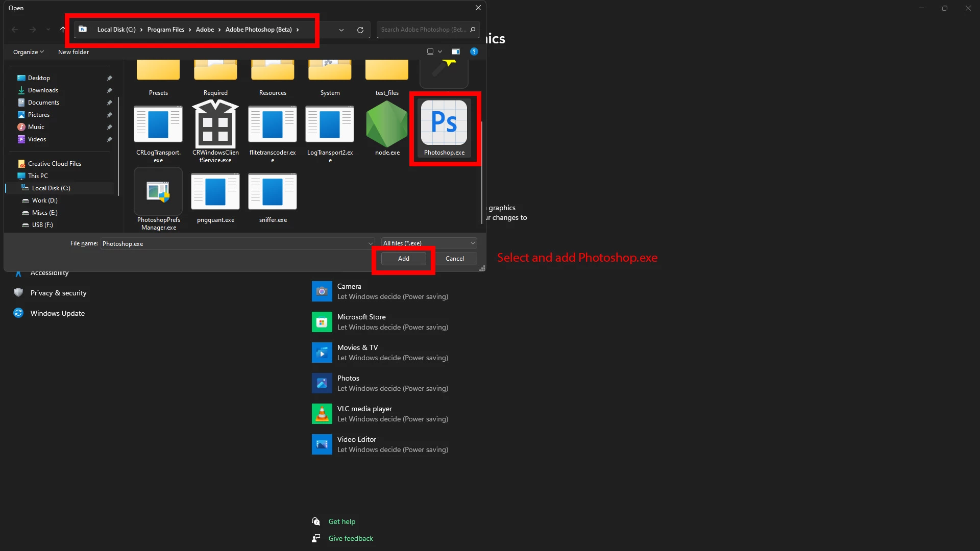
Task: Click the VLC media player icon
Action: [x=322, y=414]
